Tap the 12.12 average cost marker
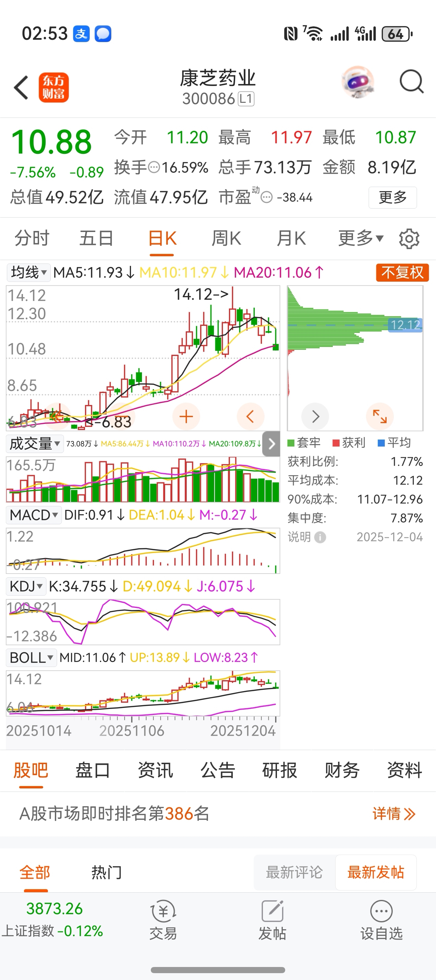436x980 pixels. click(405, 325)
